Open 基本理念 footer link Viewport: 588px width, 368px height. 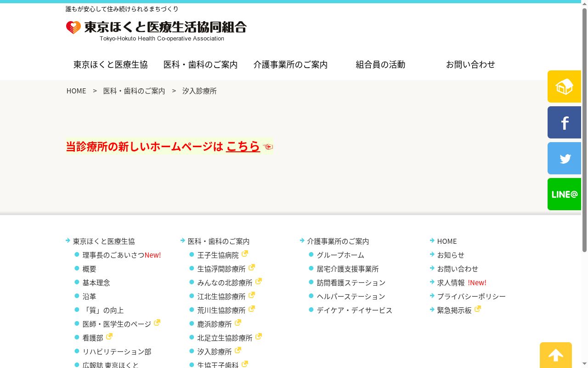point(96,282)
